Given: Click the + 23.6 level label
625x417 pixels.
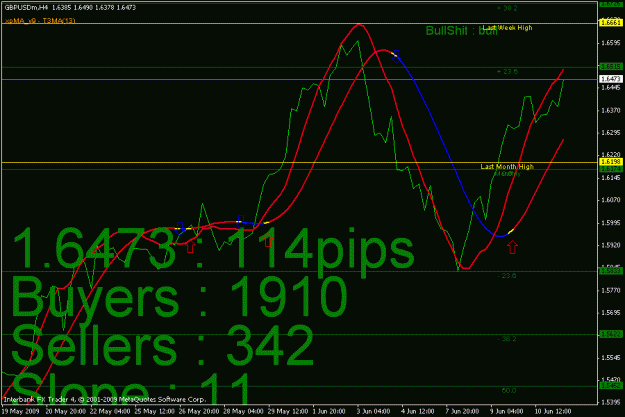Looking at the screenshot, I should (x=507, y=72).
